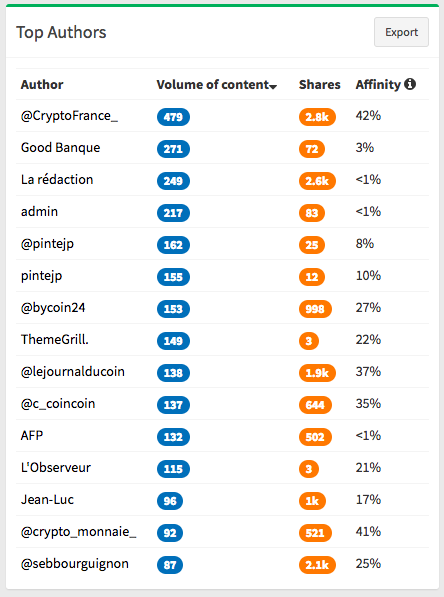The width and height of the screenshot is (444, 597).
Task: Open the @bycoin24 author entry
Action: 53,308
